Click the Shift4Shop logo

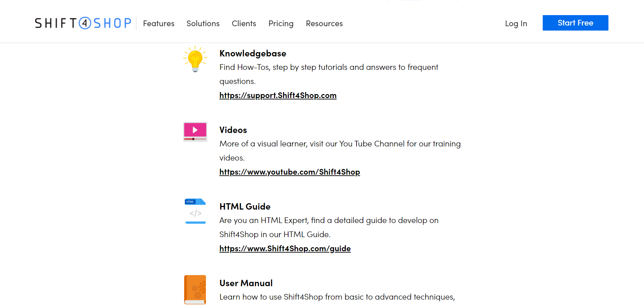pos(83,23)
